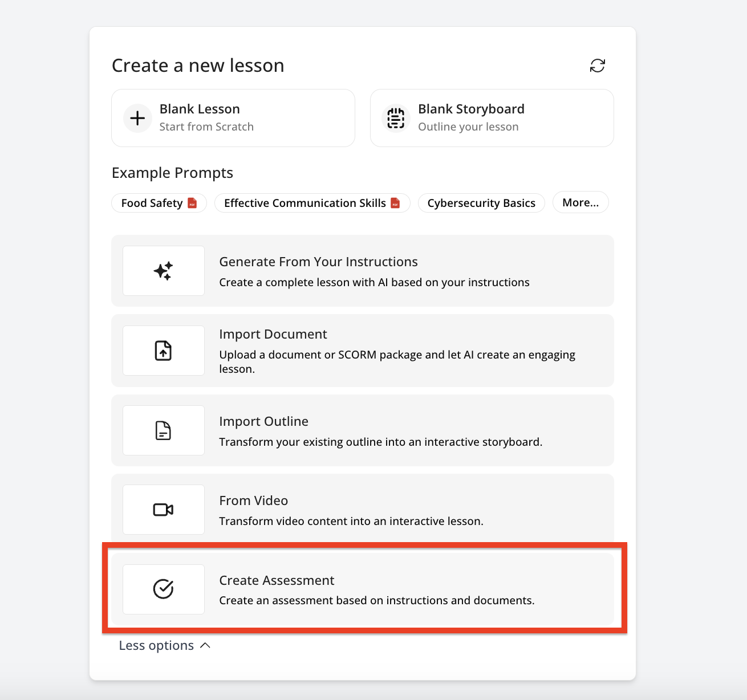
Task: Open More... example prompts
Action: pos(580,202)
